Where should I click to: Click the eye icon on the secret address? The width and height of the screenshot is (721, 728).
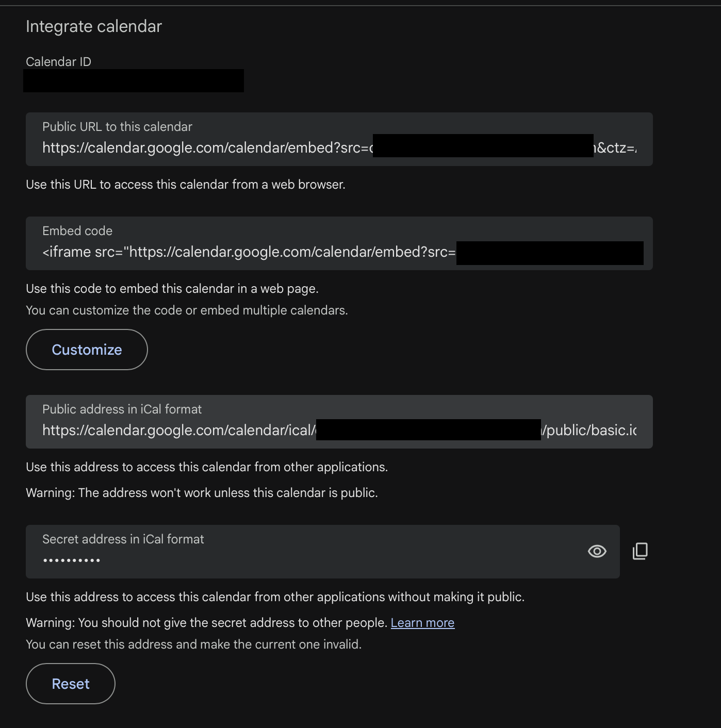(597, 551)
